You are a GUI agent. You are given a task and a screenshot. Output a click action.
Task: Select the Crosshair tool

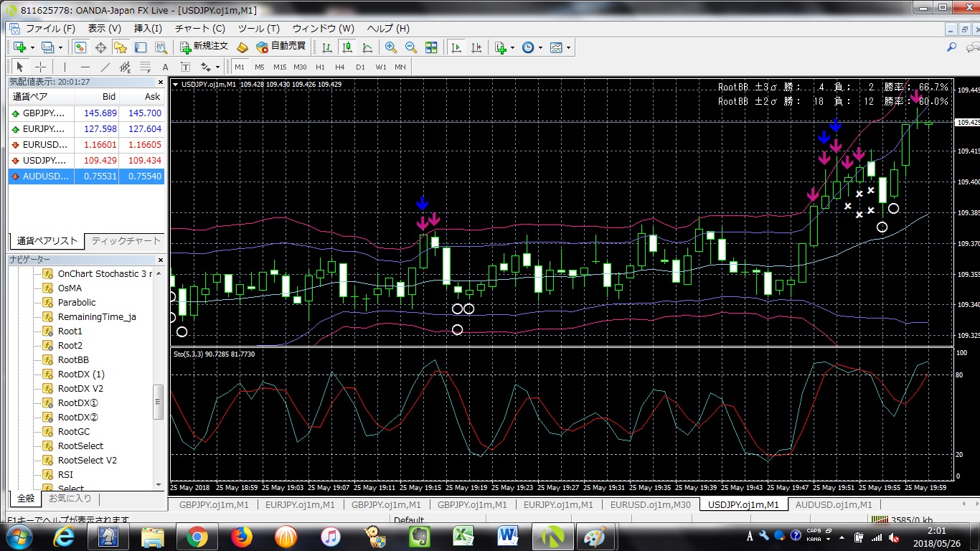tap(42, 67)
